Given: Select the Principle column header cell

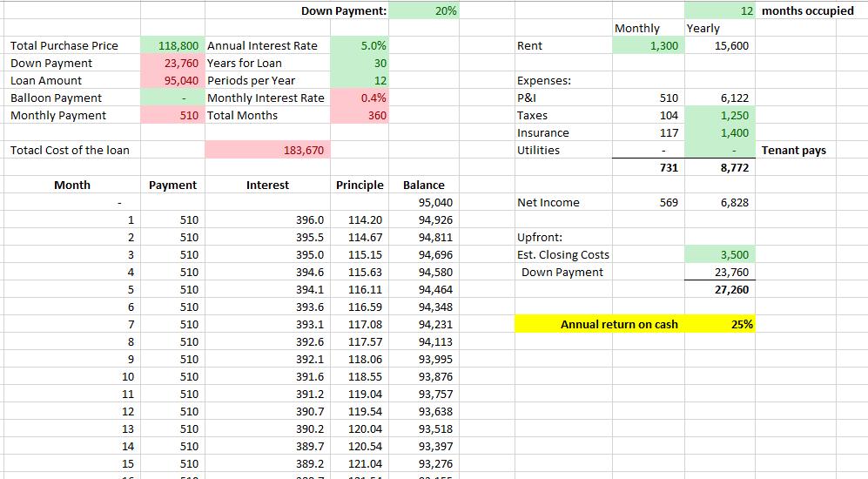Looking at the screenshot, I should tap(360, 185).
